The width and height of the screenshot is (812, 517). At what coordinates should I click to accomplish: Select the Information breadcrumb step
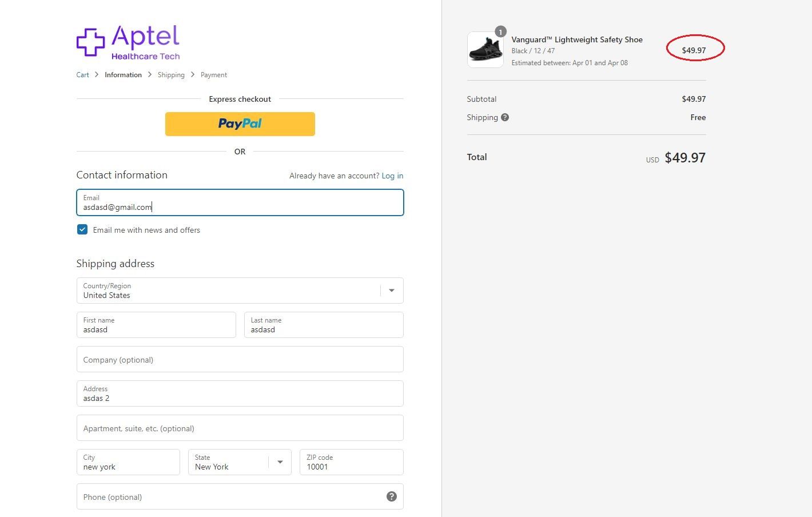(x=123, y=75)
